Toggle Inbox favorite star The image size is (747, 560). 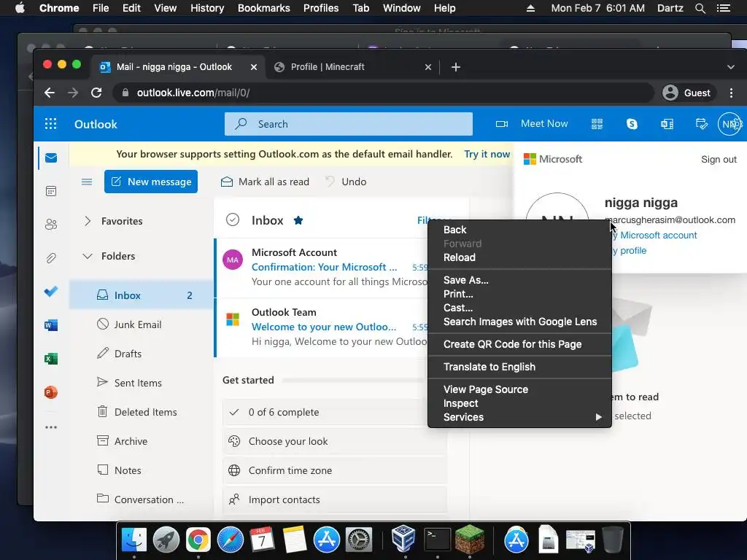298,220
